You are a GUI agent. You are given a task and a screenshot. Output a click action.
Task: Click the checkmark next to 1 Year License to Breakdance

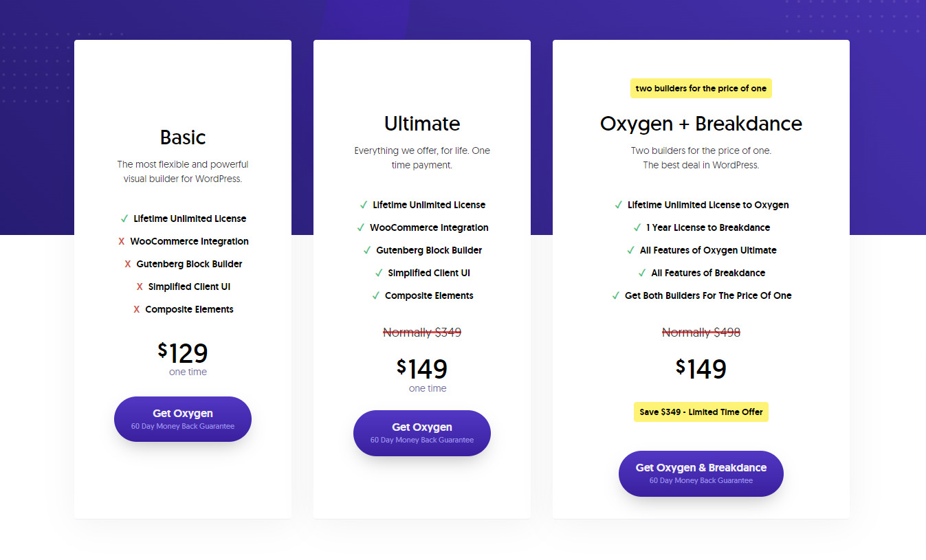[637, 227]
